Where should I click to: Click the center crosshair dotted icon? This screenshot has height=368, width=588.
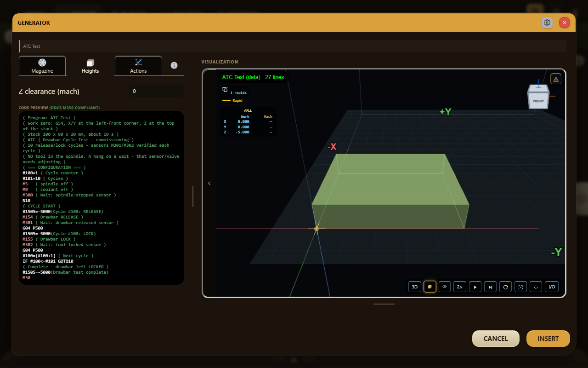tap(536, 287)
